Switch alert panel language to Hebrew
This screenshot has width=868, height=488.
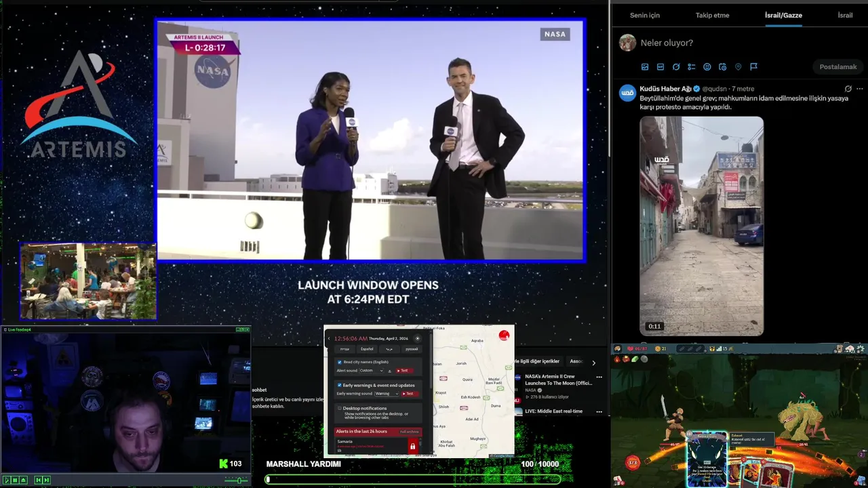(344, 349)
